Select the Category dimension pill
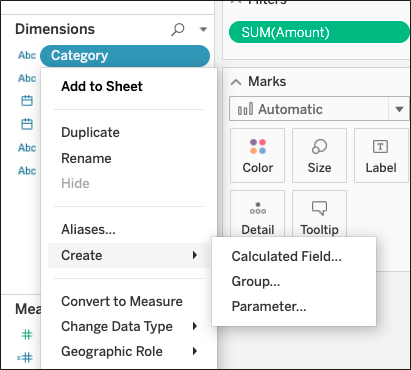 [125, 56]
